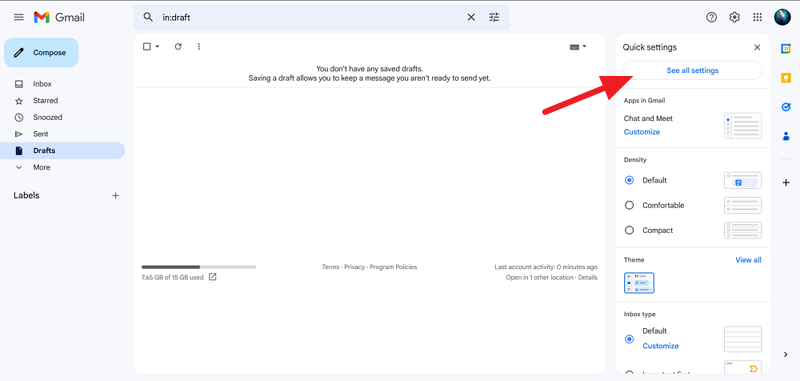The image size is (800, 381).
Task: Click the Chat and Meet preview thumbnail
Action: (x=743, y=125)
